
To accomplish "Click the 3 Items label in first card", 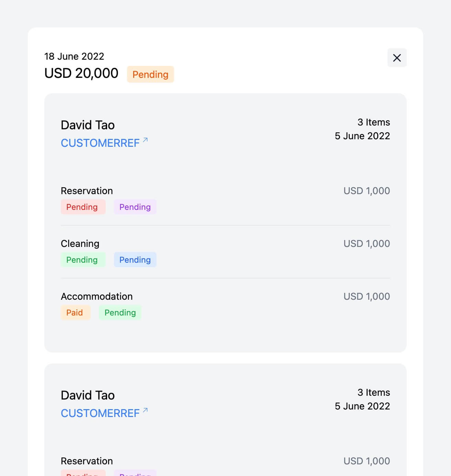I will click(x=374, y=122).
